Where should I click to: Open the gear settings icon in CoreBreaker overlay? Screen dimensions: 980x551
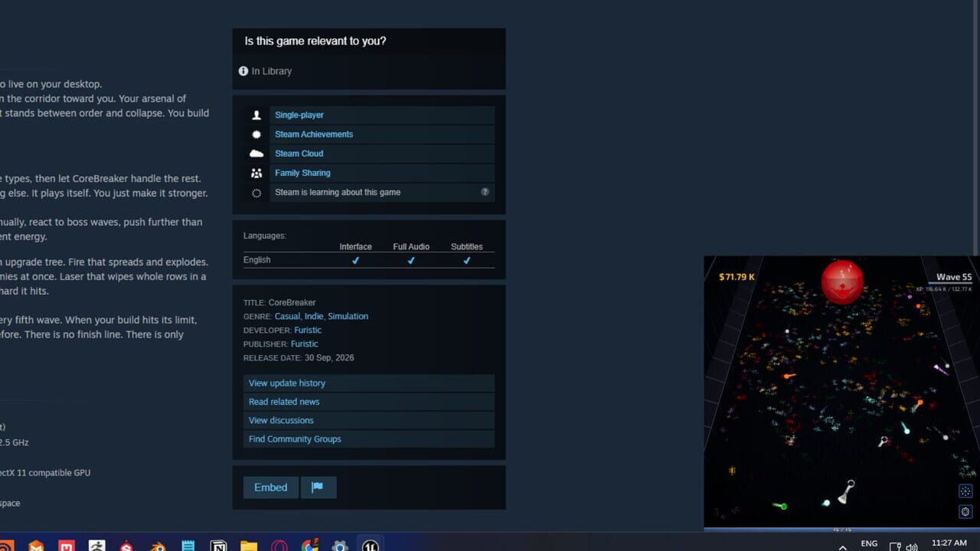point(965,511)
